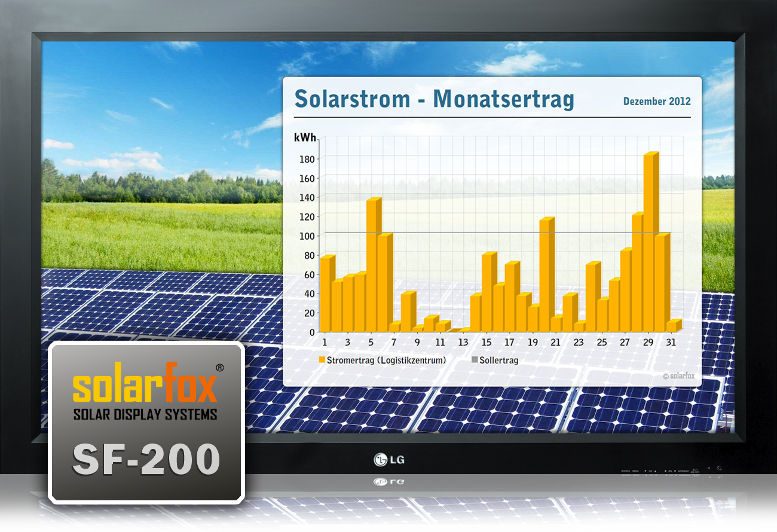Click the x-axis day label '19'
The image size is (777, 532).
[533, 343]
